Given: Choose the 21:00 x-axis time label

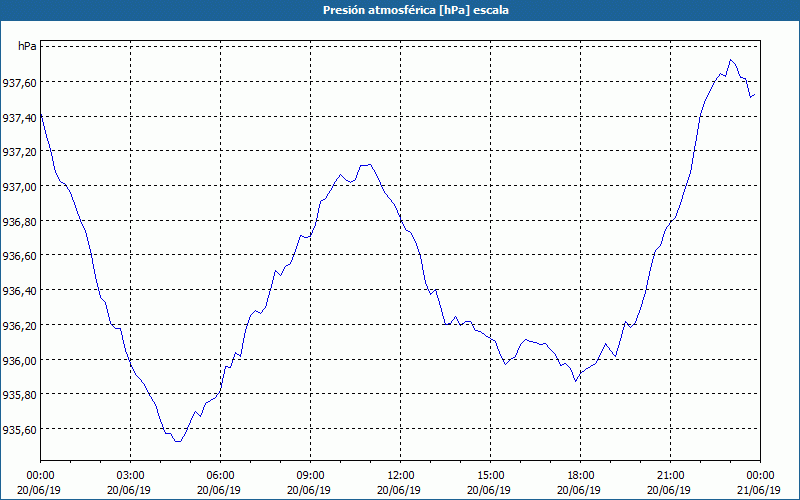Looking at the screenshot, I should tap(670, 476).
